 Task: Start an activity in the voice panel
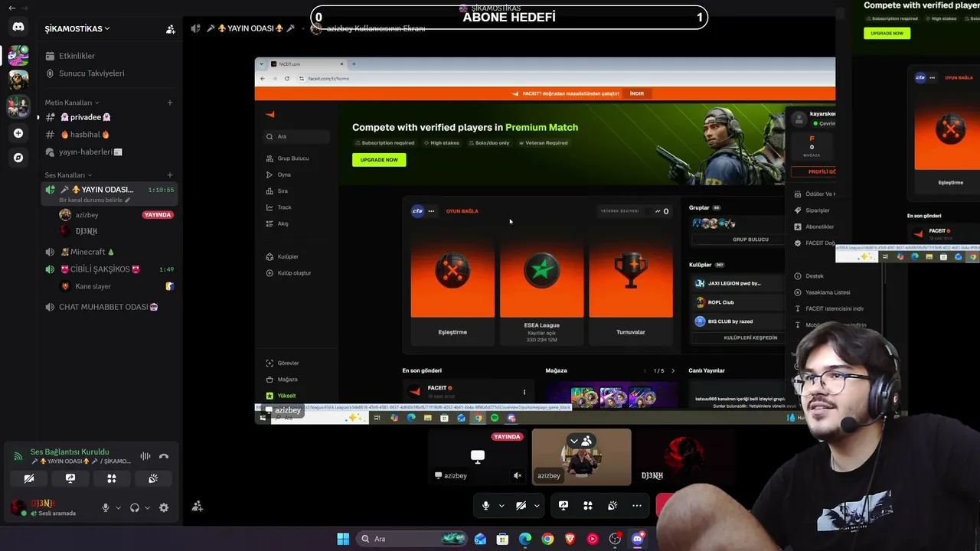pos(112,478)
